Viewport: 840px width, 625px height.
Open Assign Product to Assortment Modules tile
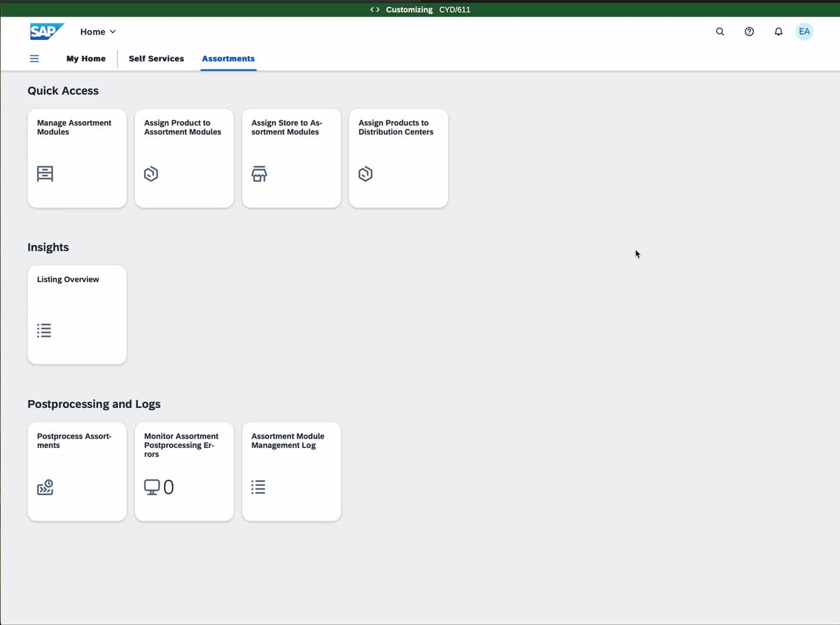tap(184, 157)
